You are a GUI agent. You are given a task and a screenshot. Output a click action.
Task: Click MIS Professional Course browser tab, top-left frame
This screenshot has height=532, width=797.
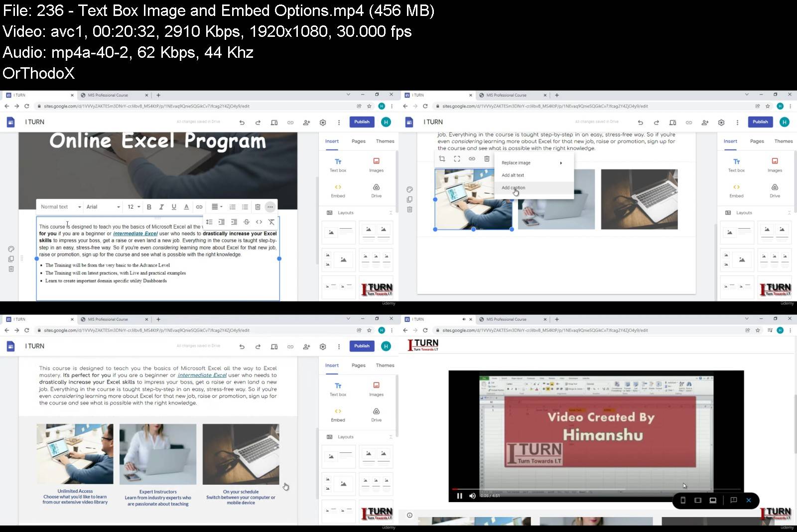(108, 95)
